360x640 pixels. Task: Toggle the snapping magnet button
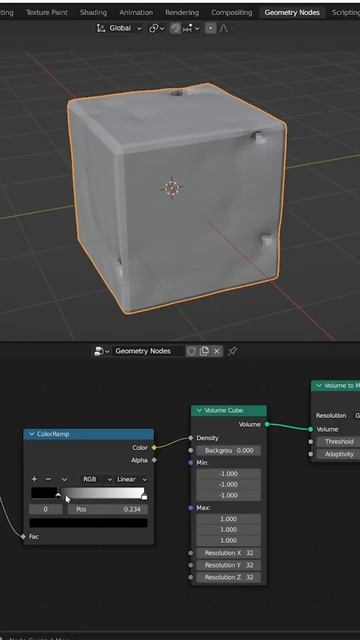pyautogui.click(x=175, y=28)
